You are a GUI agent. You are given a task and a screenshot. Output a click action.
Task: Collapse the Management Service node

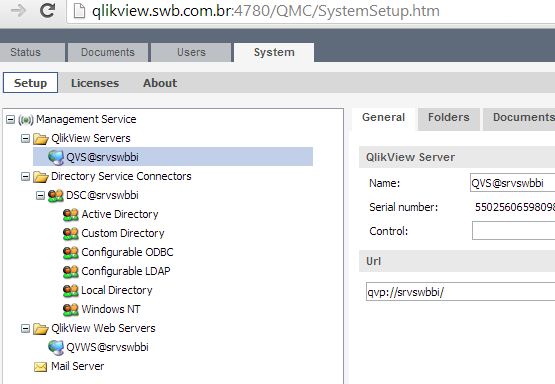11,119
